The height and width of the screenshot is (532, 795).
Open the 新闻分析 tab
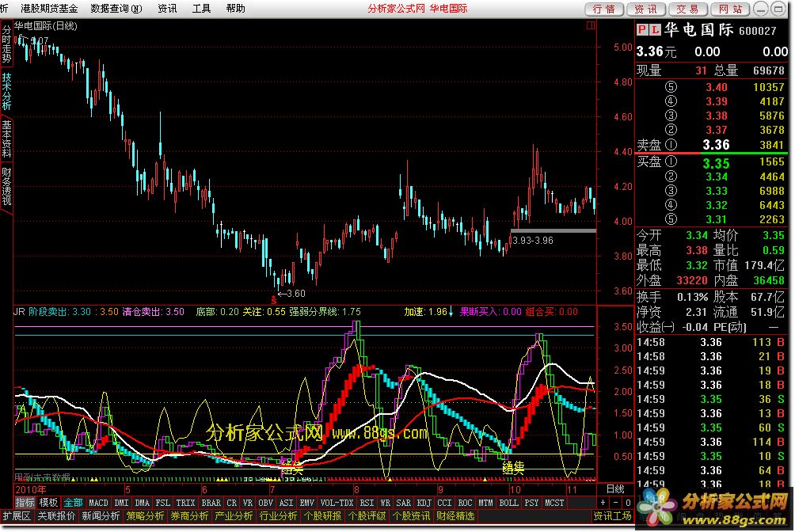click(x=101, y=516)
